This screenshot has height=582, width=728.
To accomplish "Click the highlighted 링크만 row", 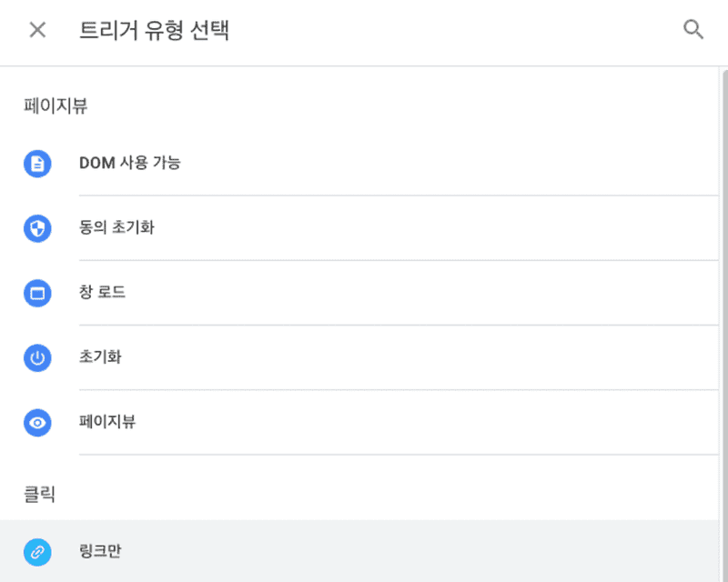I will (x=364, y=551).
